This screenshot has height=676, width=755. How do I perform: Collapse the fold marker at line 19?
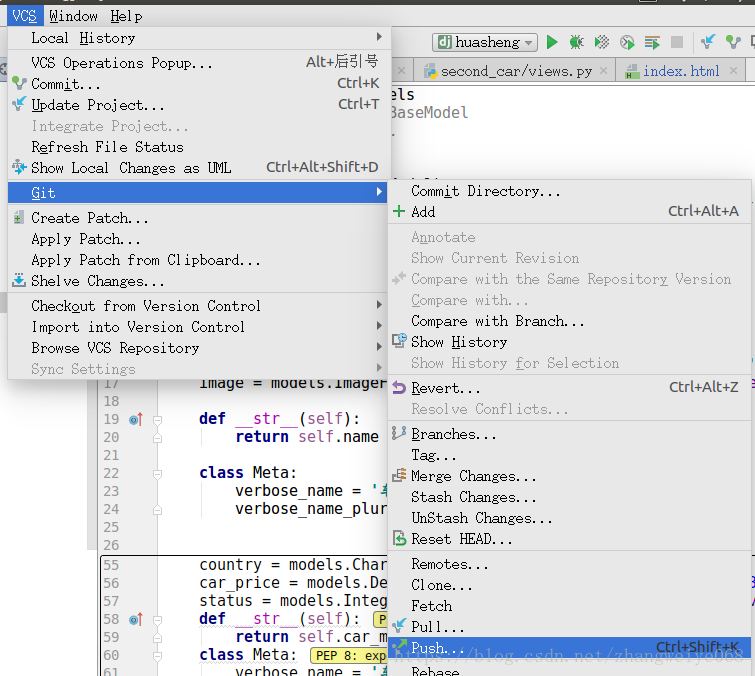pos(157,420)
